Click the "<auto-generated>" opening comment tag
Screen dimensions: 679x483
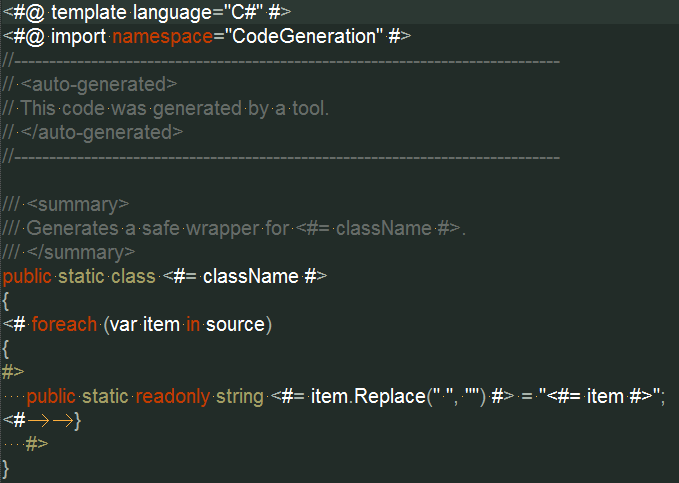tap(99, 85)
